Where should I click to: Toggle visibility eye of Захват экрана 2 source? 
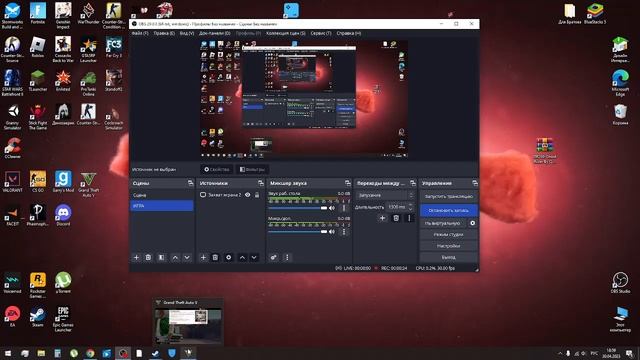[247, 195]
